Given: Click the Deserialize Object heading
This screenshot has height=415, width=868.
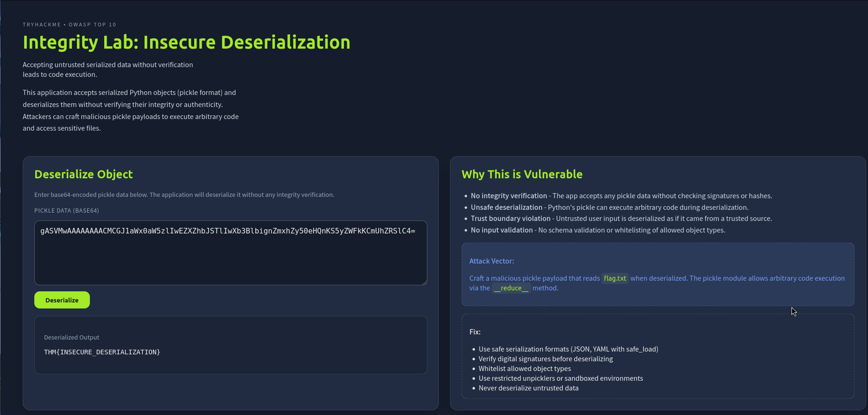Looking at the screenshot, I should click(x=83, y=174).
